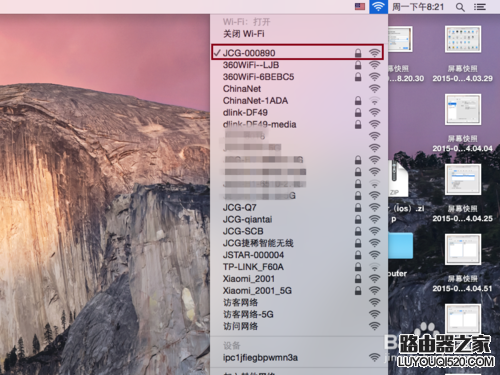Select desktop screenshot ending 8.20.30
The image size is (500, 375).
tap(400, 39)
